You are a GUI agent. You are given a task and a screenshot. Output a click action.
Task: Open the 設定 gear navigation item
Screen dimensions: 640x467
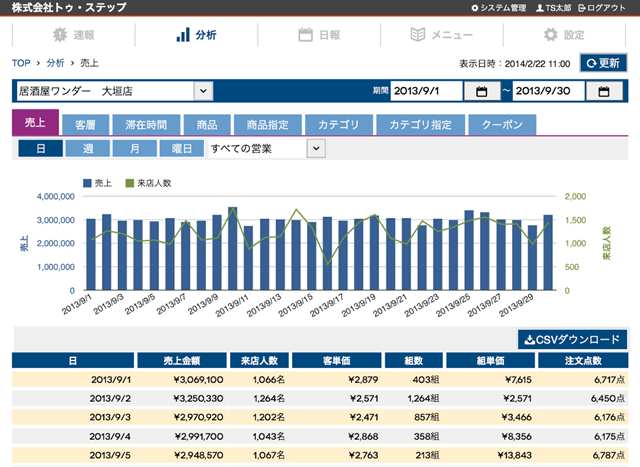point(560,35)
